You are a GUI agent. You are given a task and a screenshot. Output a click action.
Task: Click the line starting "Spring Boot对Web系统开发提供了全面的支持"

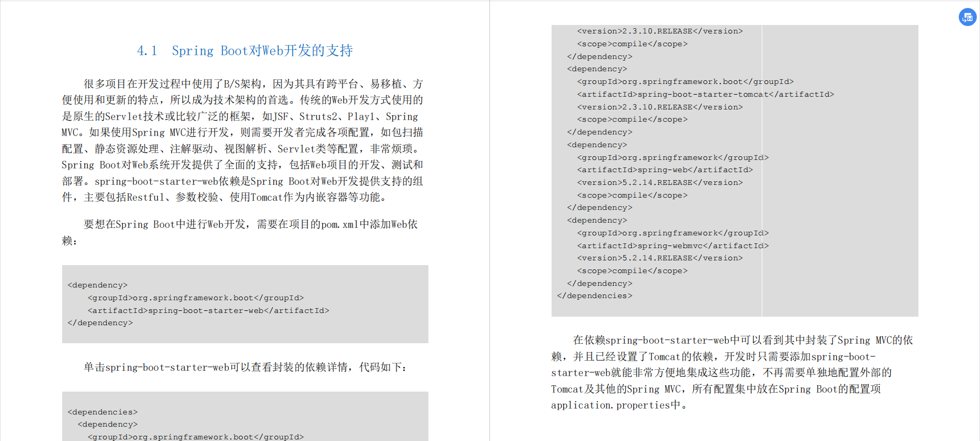click(x=243, y=165)
